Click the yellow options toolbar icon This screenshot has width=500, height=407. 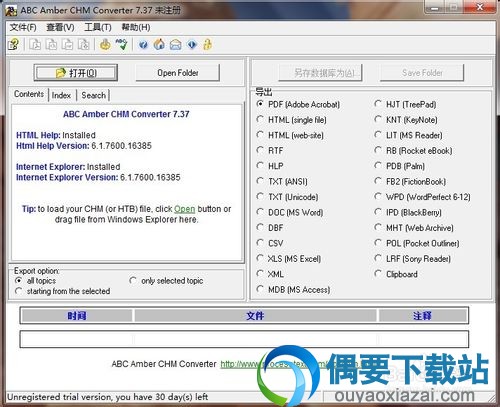pyautogui.click(x=105, y=44)
